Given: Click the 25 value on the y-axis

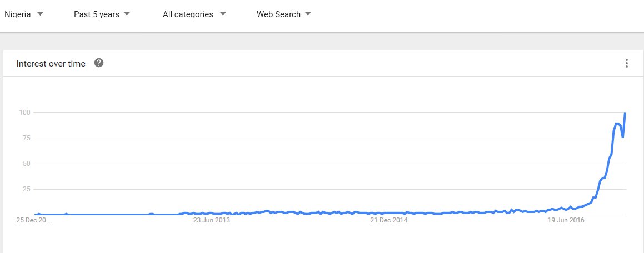Looking at the screenshot, I should (26, 189).
